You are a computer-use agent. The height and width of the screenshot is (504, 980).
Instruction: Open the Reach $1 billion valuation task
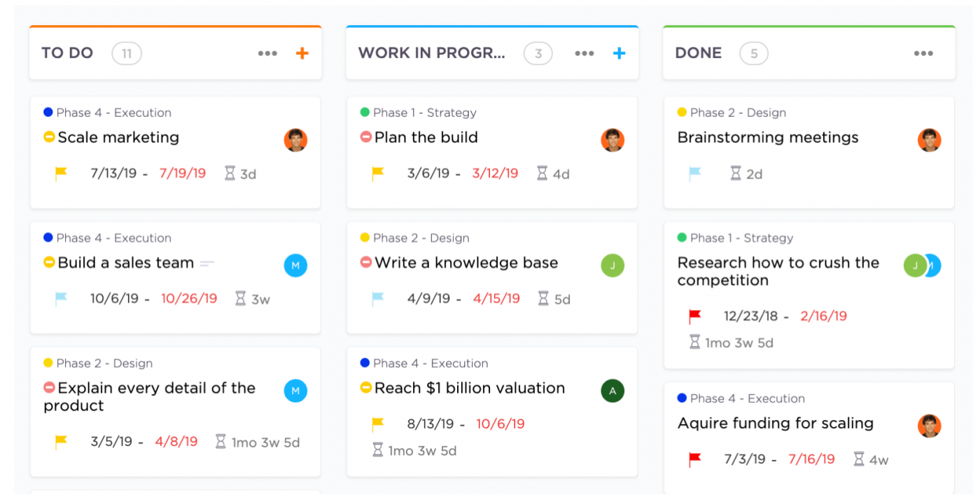(x=469, y=388)
